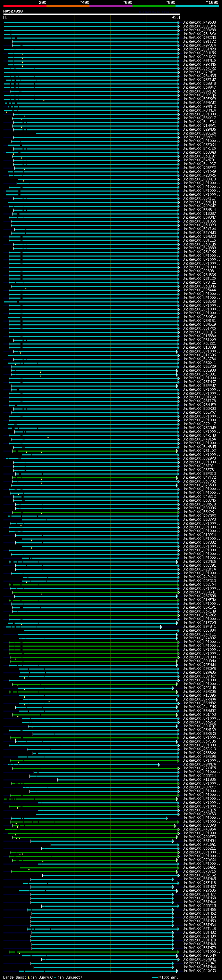Select hit UniRef100_B8XY17
Image resolution: width=222 pixels, height=980 pixels.
(199, 118)
